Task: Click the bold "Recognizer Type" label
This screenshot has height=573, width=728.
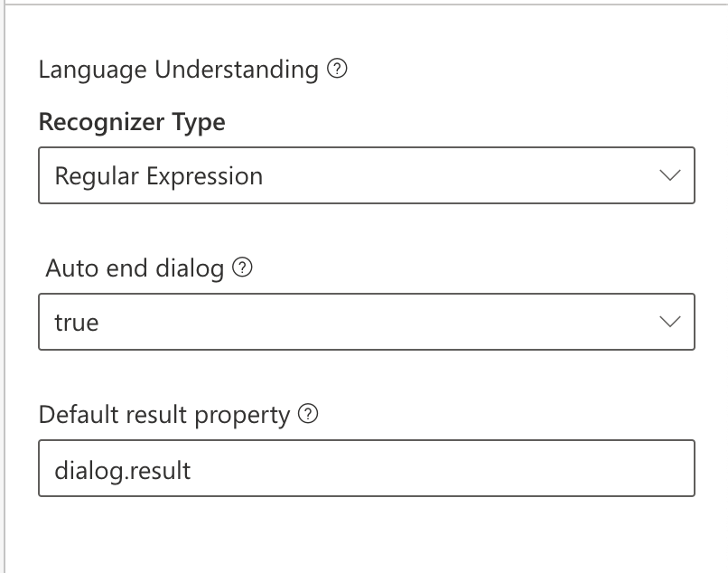Action: pyautogui.click(x=132, y=122)
